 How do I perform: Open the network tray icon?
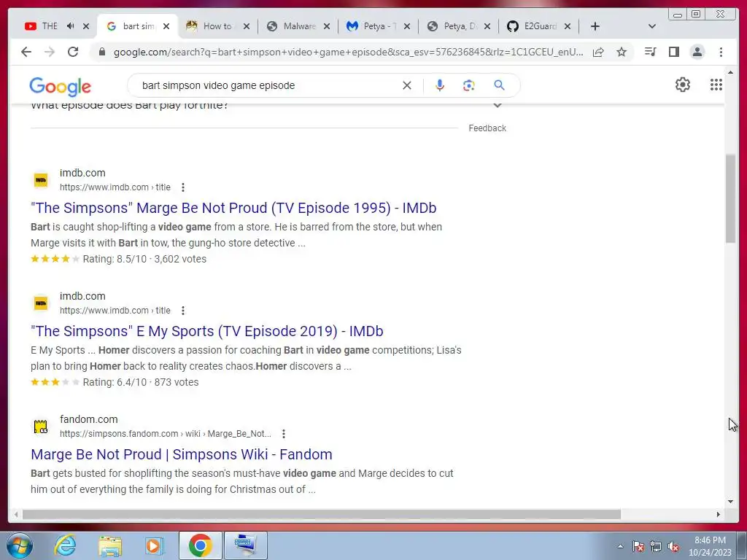(x=656, y=546)
